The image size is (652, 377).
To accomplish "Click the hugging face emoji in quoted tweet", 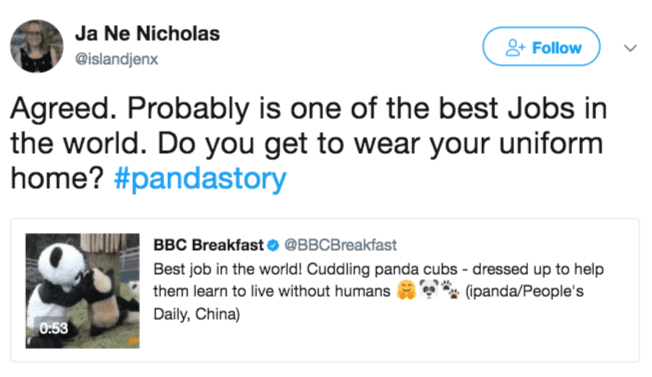I will [406, 290].
